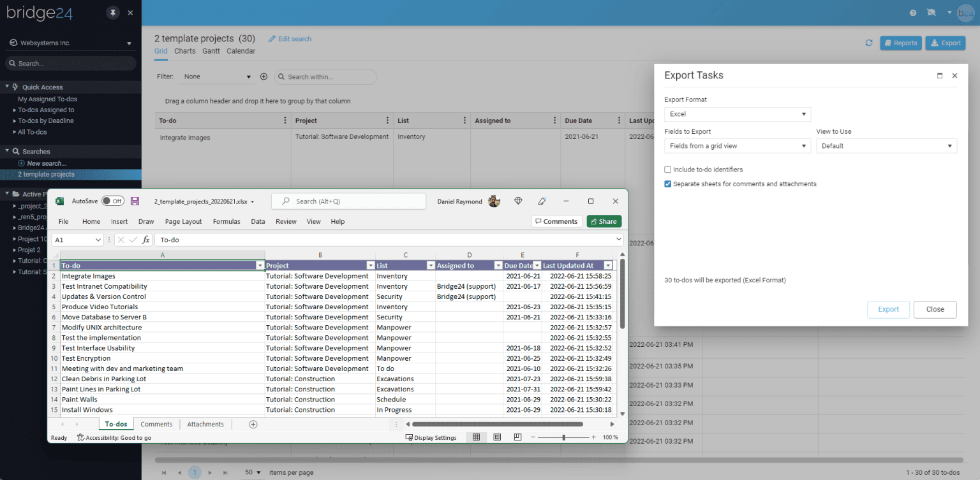Viewport: 980px width, 480px height.
Task: Add a new worksheet with the plus icon
Action: point(253,424)
